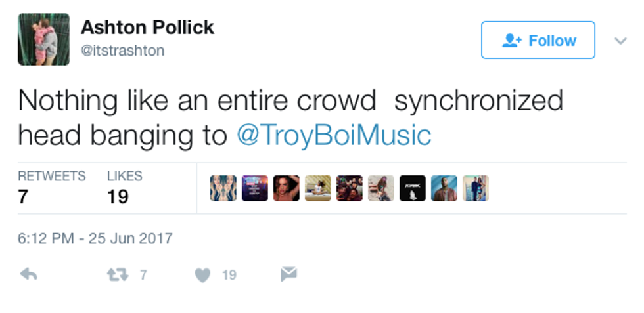Click the avatar of man in blue background

click(444, 188)
